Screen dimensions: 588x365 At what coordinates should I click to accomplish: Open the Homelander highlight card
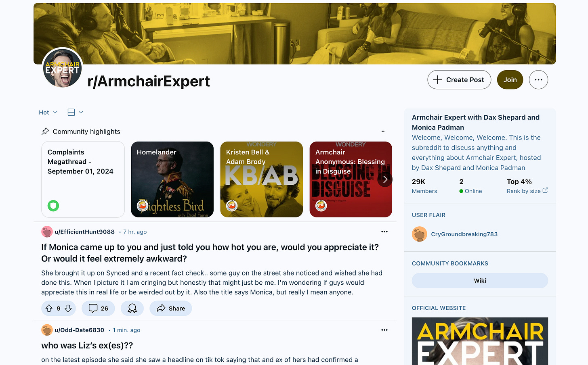click(172, 179)
